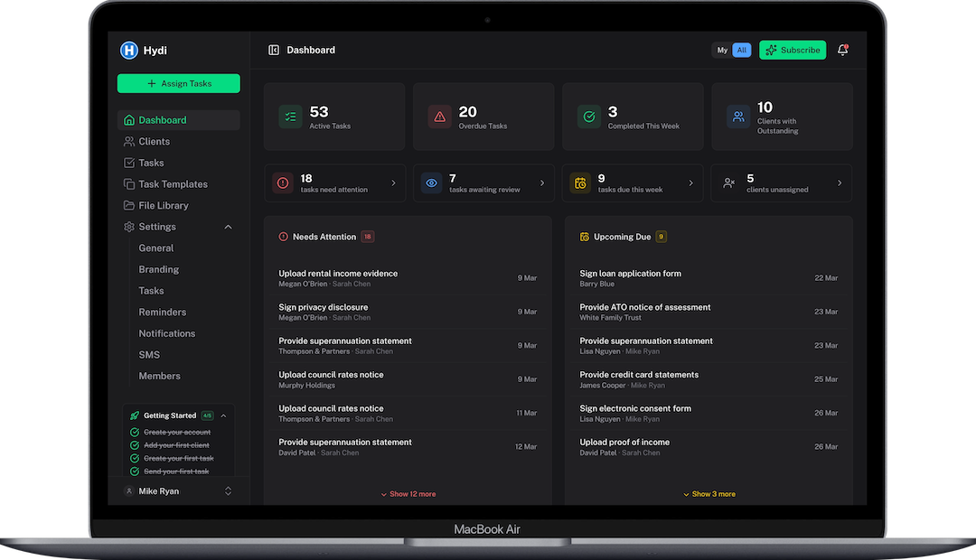
Task: Show 12 more items in Needs Attention
Action: coord(408,494)
